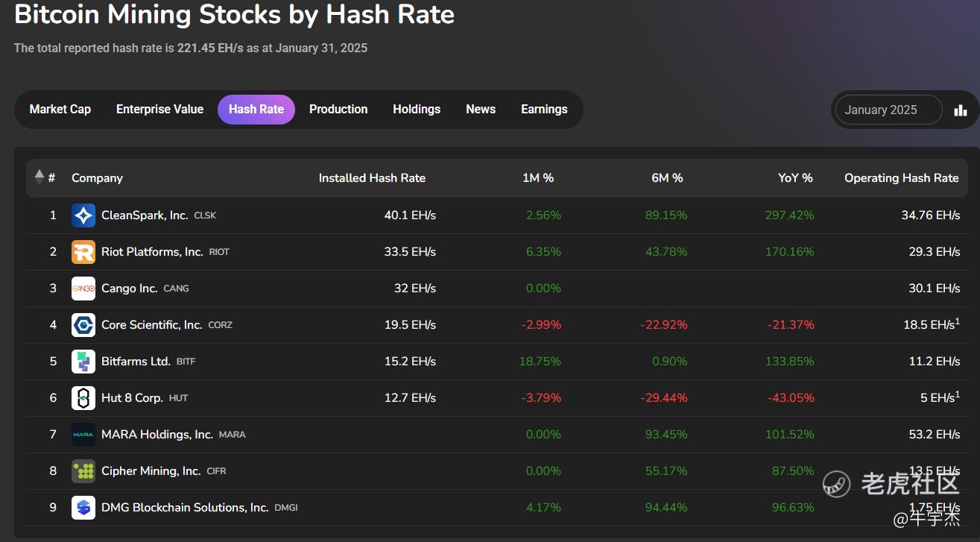
Task: Open the Cipher Mining, Inc. company link
Action: (151, 471)
